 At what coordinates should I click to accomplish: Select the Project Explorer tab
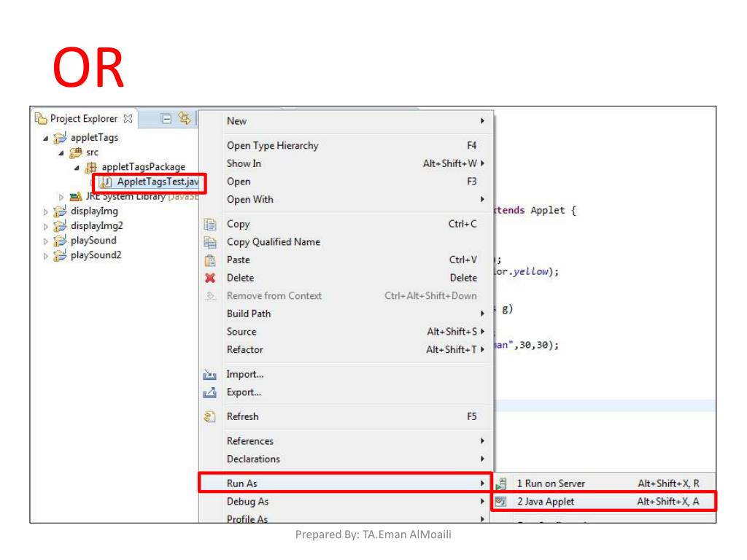(84, 119)
